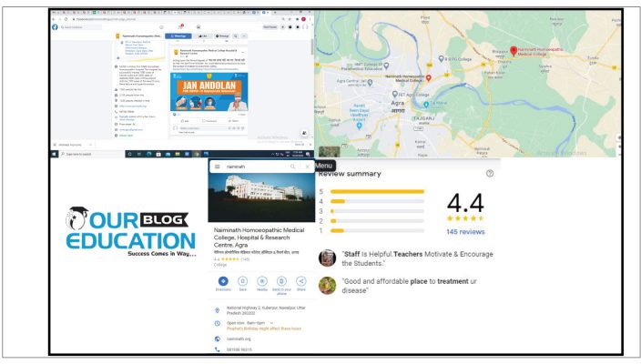Open the Jan Andolan post image
Viewport: 641px width, 364px height.
[x=209, y=92]
